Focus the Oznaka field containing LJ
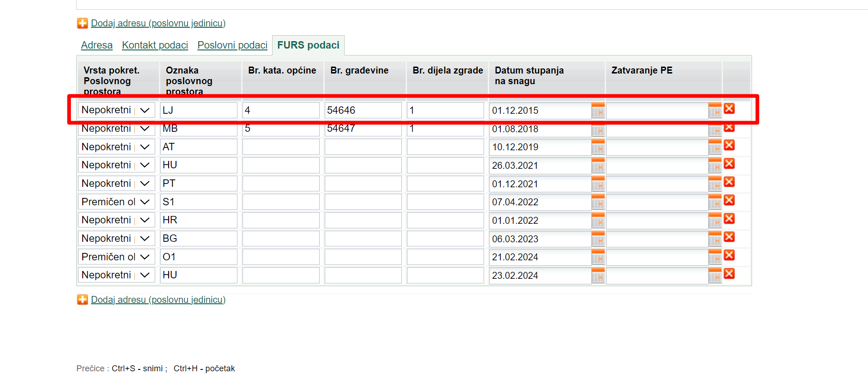This screenshot has height=381, width=868. click(x=199, y=110)
